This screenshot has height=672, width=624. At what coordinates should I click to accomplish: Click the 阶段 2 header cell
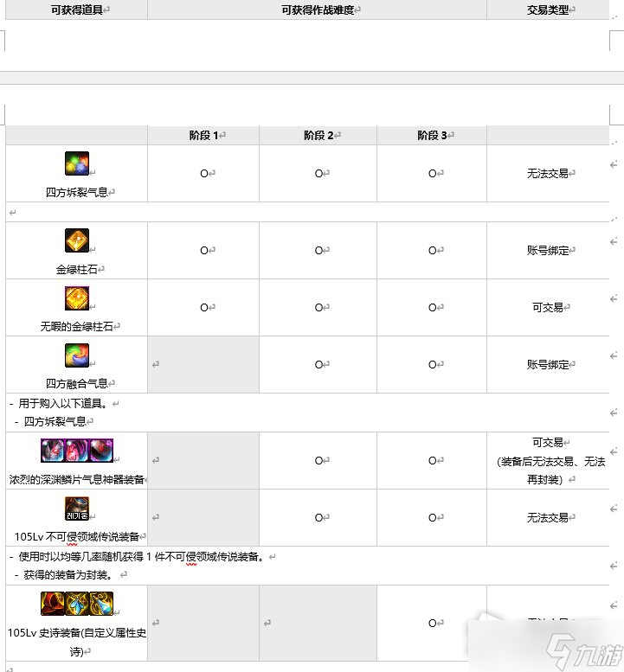coord(318,136)
